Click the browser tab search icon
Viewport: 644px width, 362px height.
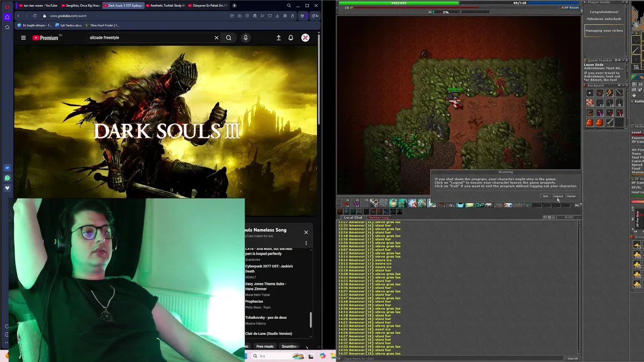click(x=289, y=6)
